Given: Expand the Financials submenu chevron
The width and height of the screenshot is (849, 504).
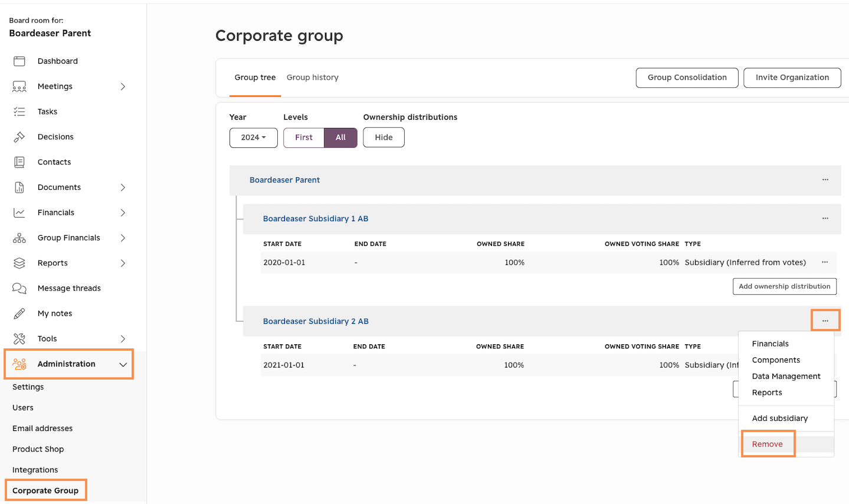Looking at the screenshot, I should click(123, 213).
